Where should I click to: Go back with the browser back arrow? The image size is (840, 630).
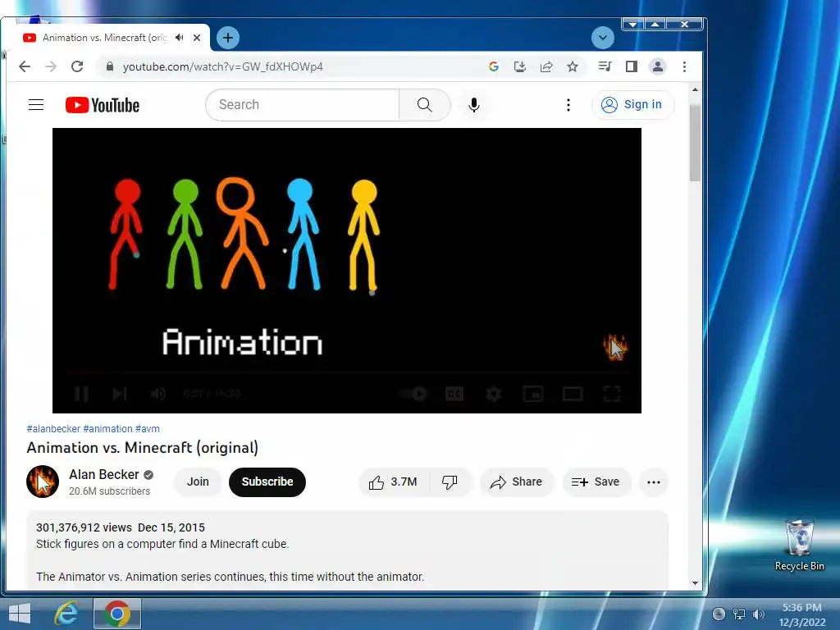click(25, 66)
